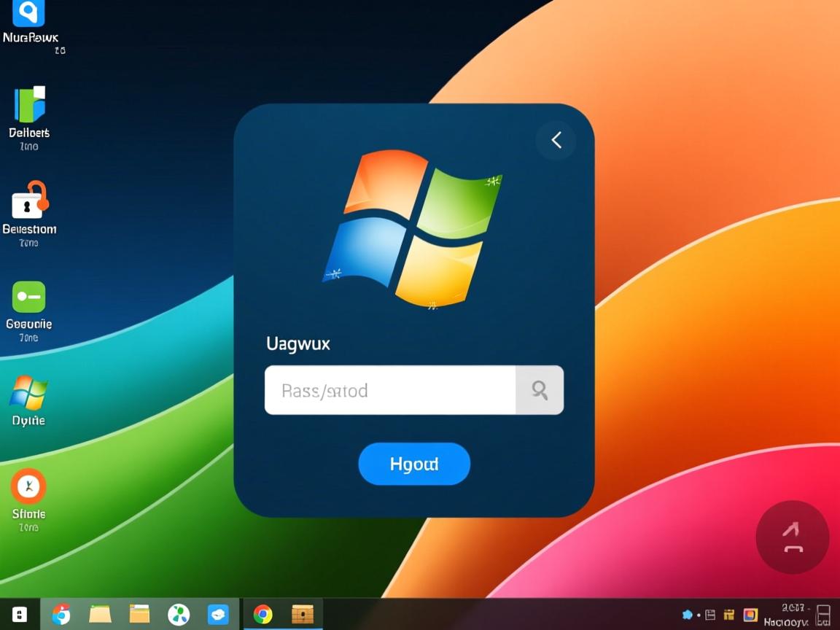
Task: Click the back arrow on the sign-in dialog
Action: click(556, 140)
